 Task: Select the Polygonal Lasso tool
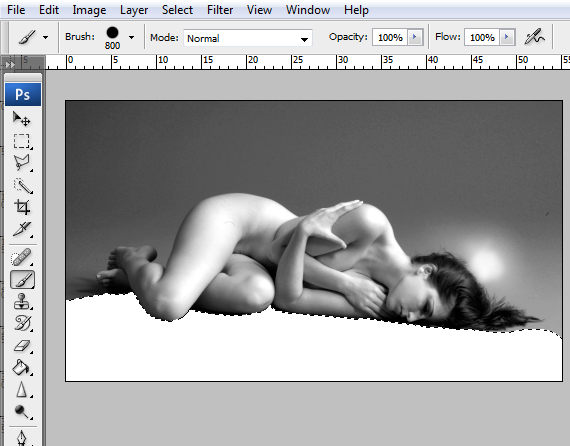[22, 163]
